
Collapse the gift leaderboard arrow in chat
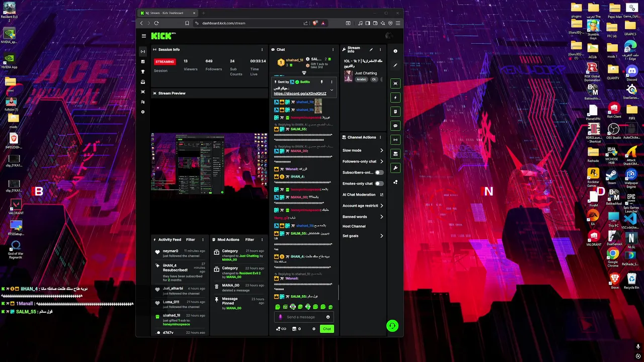pyautogui.click(x=304, y=73)
